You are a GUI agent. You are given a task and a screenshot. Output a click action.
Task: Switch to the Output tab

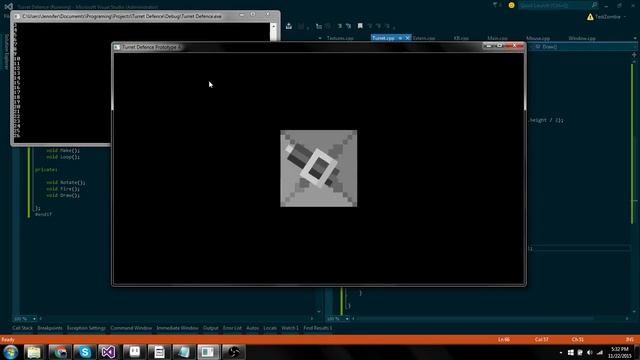coord(211,328)
